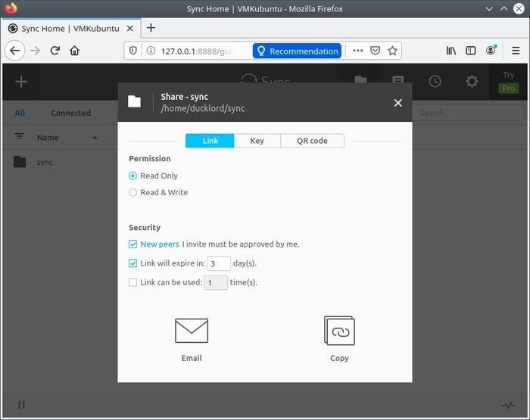Click the Connected filter tab

point(71,113)
